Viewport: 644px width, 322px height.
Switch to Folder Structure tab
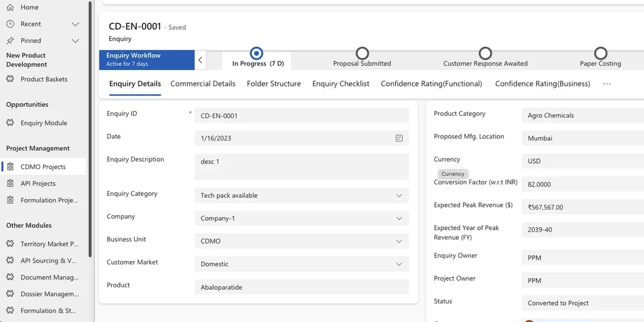(274, 84)
